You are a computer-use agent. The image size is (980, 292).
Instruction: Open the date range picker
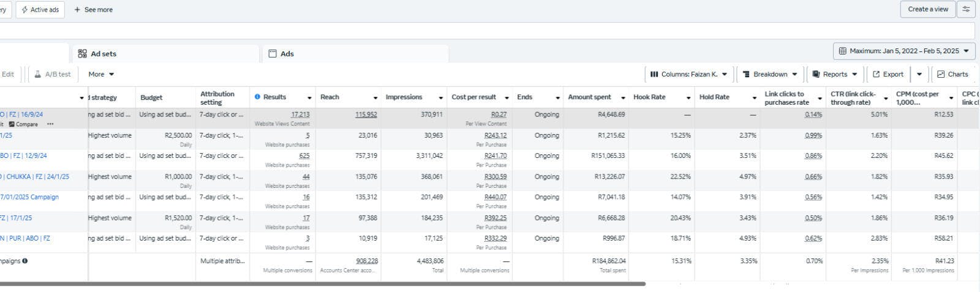pos(903,51)
